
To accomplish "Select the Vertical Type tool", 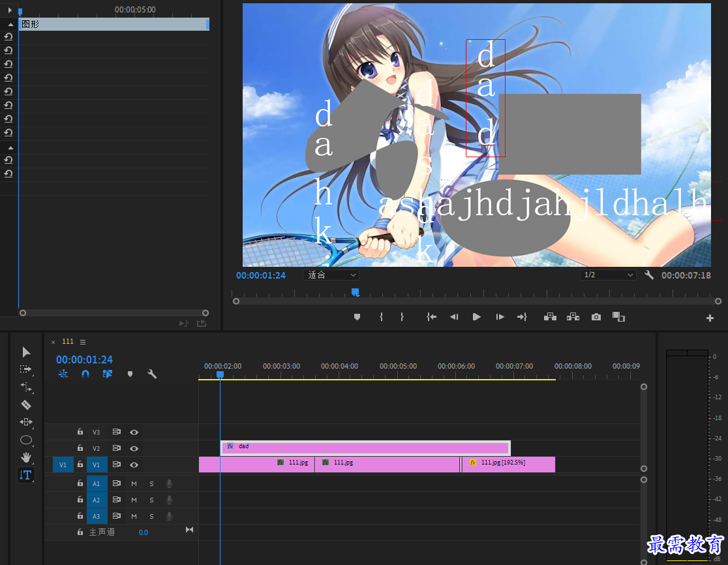I will (x=26, y=475).
